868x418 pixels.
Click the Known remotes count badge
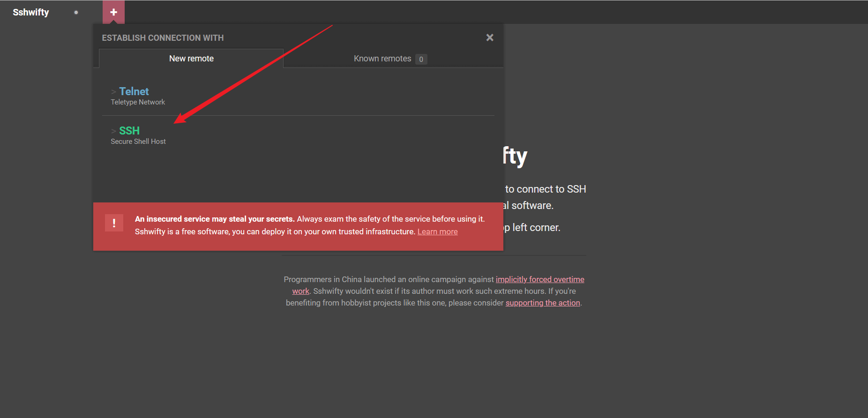tap(421, 60)
